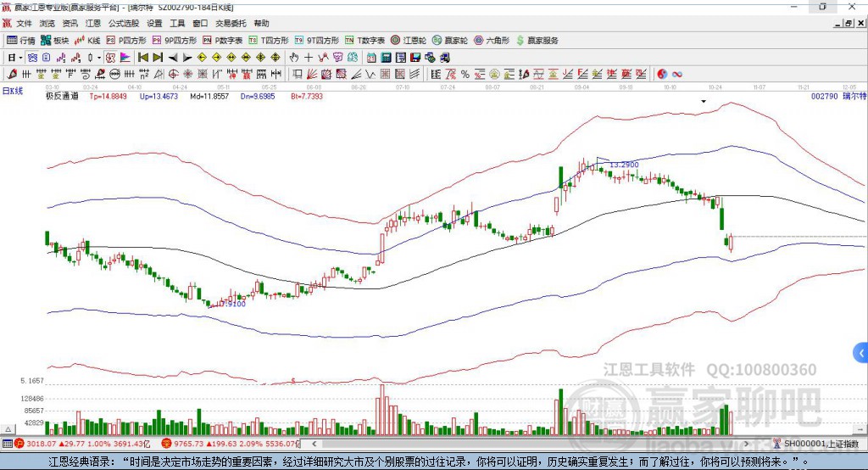This screenshot has height=470, width=868.
Task: Open the 9T四方形 tool
Action: 317,41
